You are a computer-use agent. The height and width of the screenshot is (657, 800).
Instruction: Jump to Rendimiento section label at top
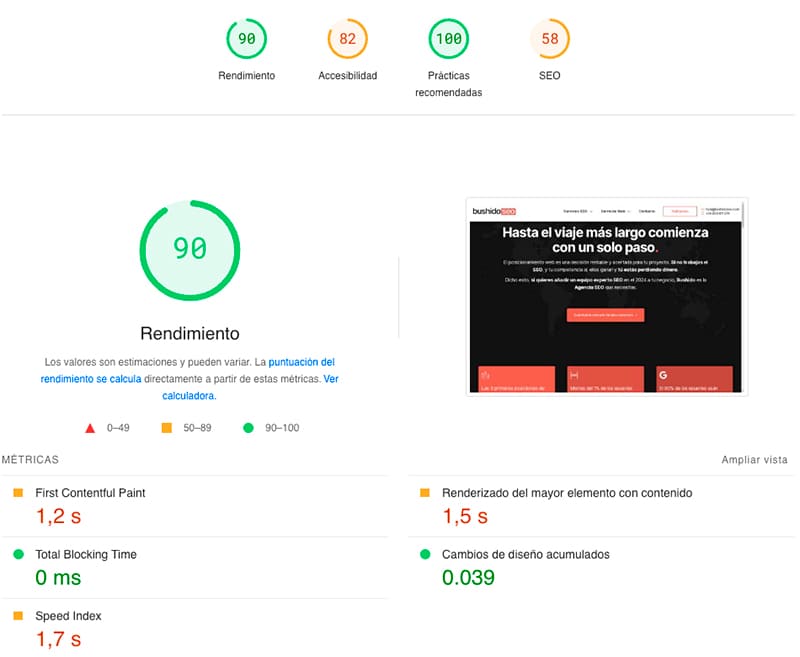click(246, 76)
